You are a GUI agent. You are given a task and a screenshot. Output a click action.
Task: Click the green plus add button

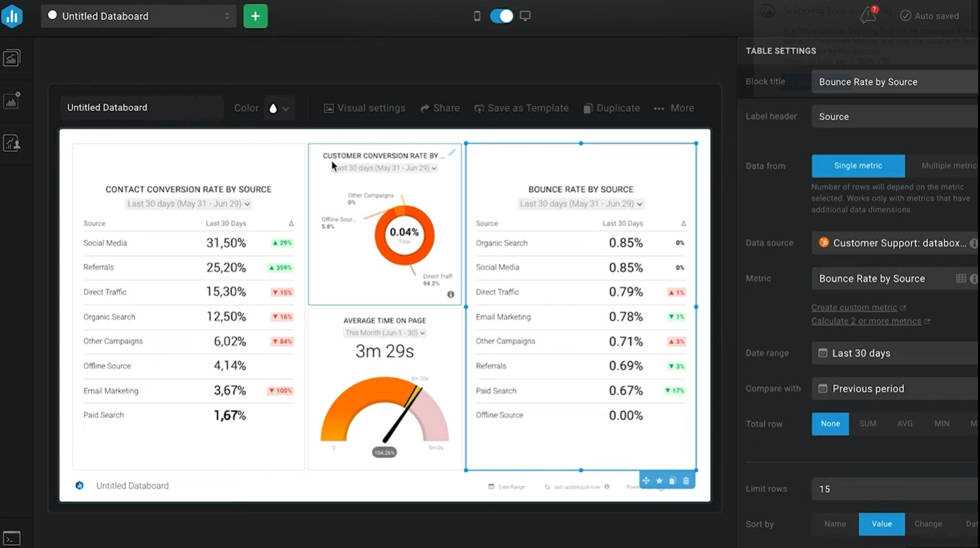(x=255, y=16)
